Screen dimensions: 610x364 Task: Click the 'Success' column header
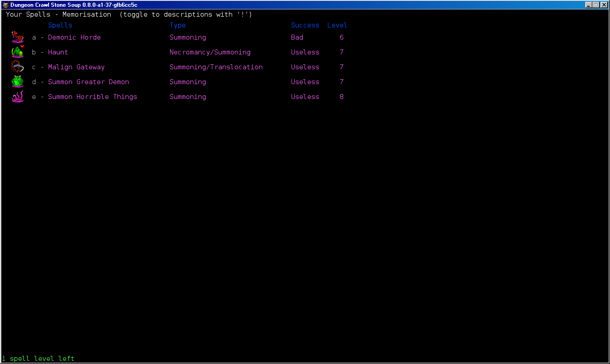coord(305,25)
